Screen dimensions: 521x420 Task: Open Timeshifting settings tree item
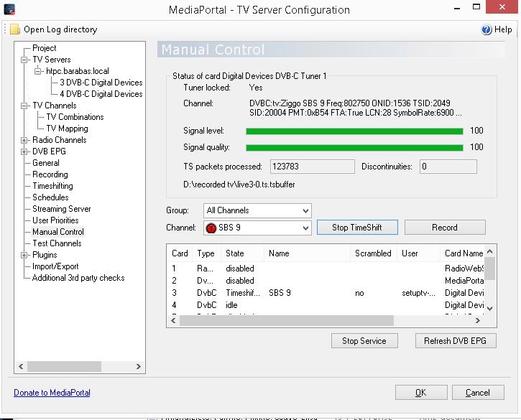point(52,186)
